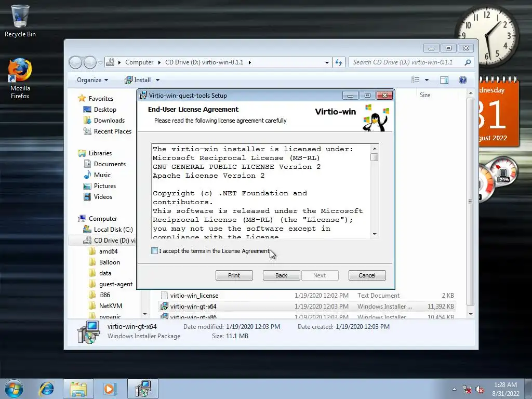Open the change view dropdown arrow
Screen dimensions: 532x399
coord(427,80)
